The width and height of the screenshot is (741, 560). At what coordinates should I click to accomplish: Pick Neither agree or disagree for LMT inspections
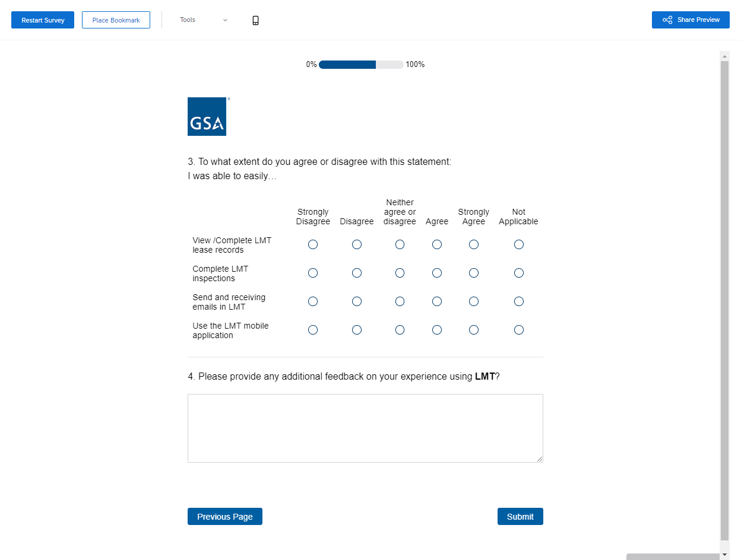pyautogui.click(x=400, y=273)
